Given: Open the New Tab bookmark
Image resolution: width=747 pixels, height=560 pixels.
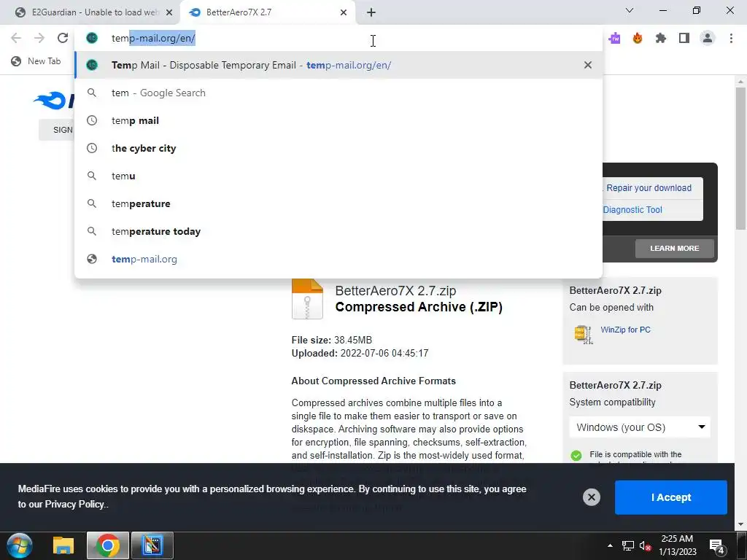Looking at the screenshot, I should (x=36, y=61).
